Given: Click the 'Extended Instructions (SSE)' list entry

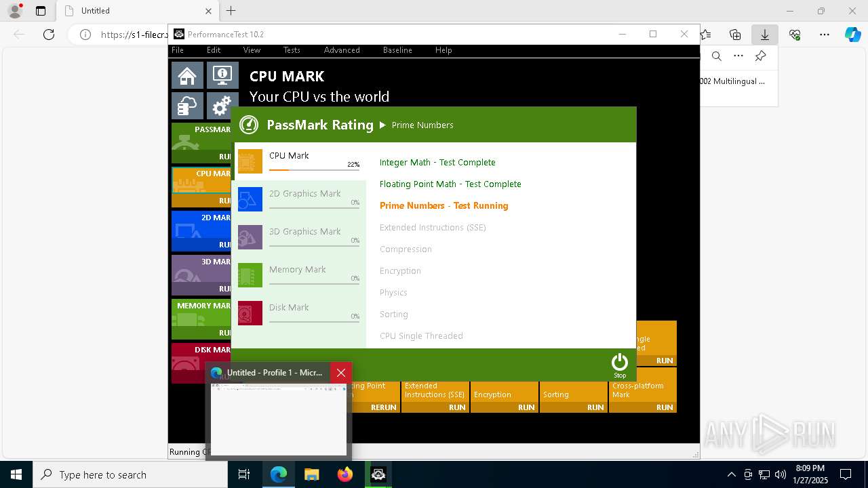Looking at the screenshot, I should [x=433, y=228].
